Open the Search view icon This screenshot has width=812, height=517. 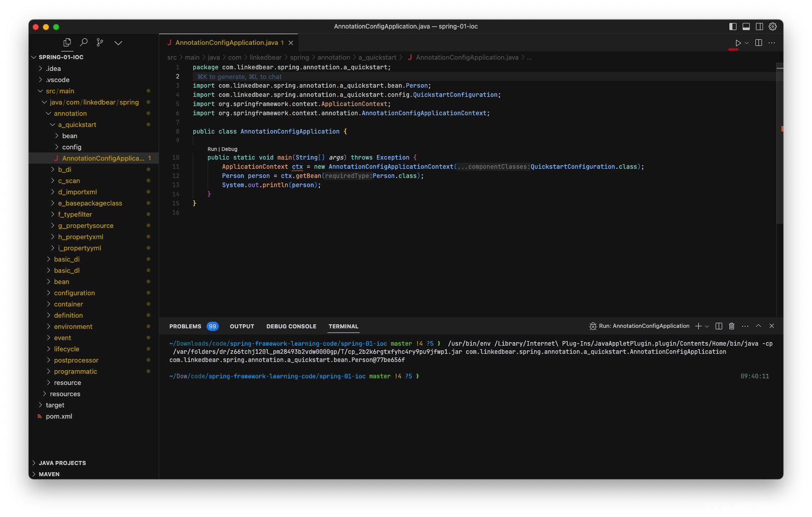coord(84,43)
